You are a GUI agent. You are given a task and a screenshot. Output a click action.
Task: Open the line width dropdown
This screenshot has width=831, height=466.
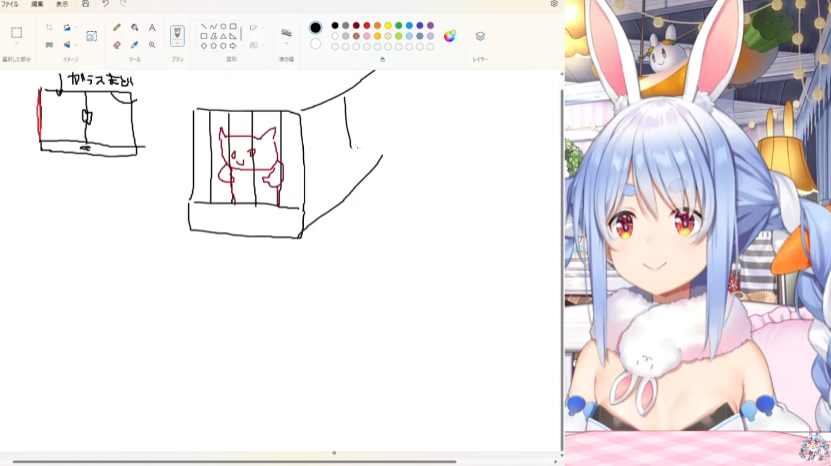[x=286, y=35]
